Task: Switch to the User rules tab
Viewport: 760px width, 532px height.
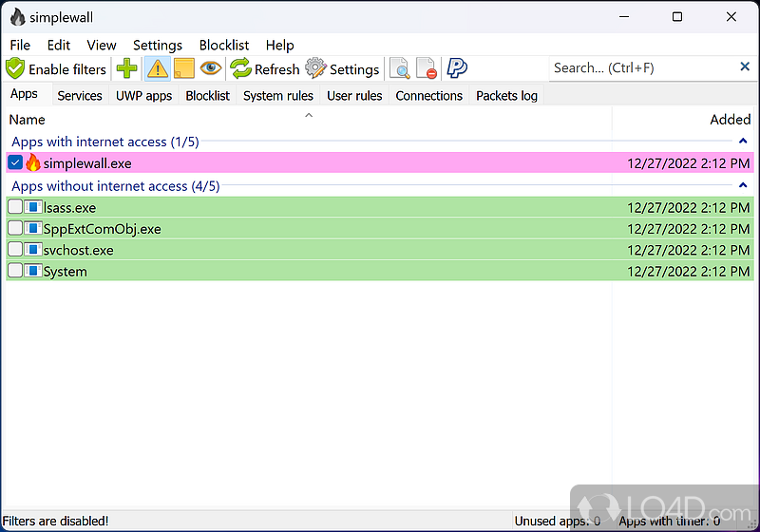Action: coord(354,96)
